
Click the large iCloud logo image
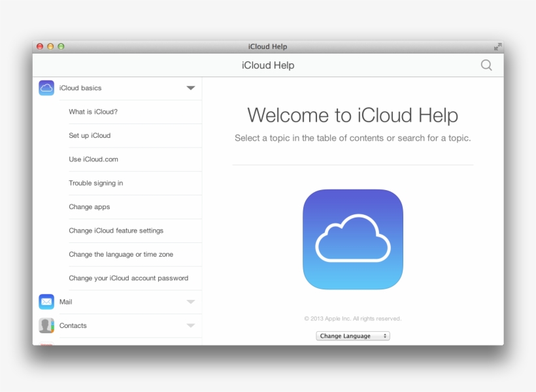(x=353, y=239)
